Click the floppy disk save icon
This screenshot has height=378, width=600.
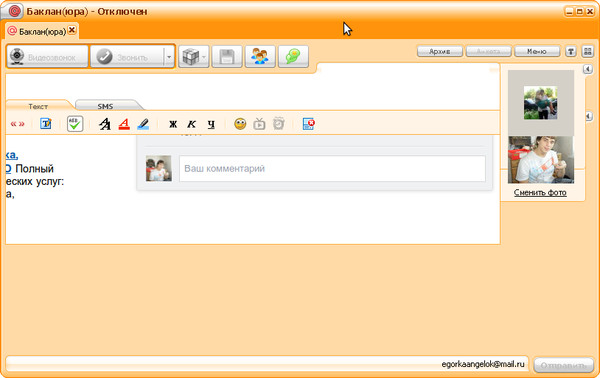227,57
